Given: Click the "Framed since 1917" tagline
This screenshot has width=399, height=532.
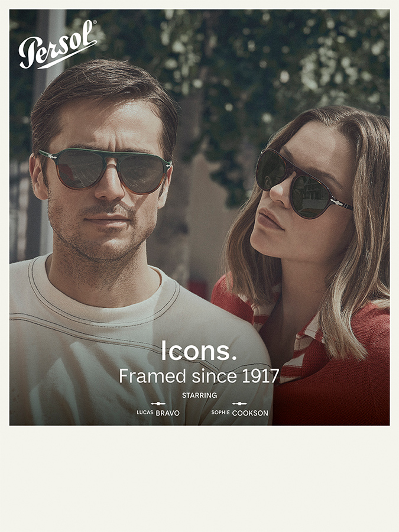Looking at the screenshot, I should (x=199, y=376).
